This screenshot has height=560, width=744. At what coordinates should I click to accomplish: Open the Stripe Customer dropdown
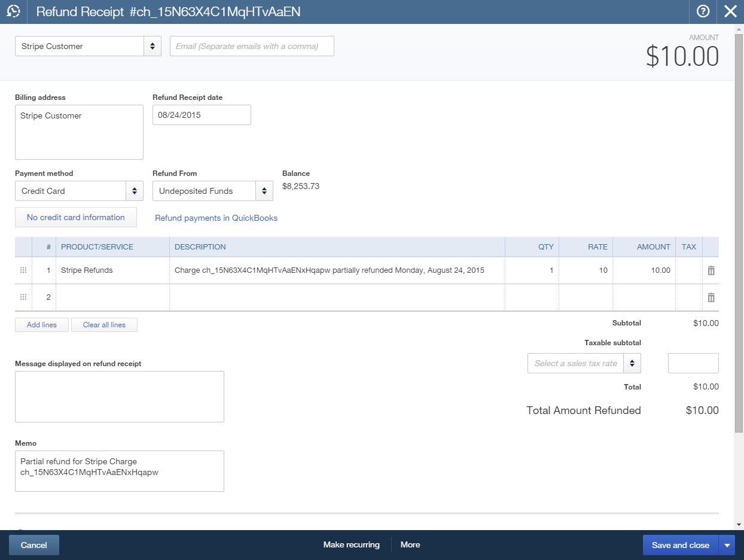tap(152, 46)
